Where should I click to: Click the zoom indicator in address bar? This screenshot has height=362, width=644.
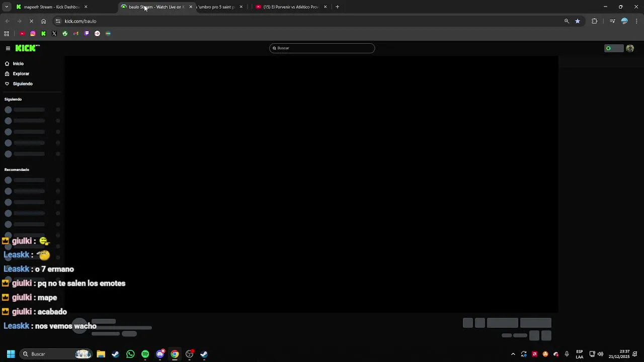coord(567,21)
